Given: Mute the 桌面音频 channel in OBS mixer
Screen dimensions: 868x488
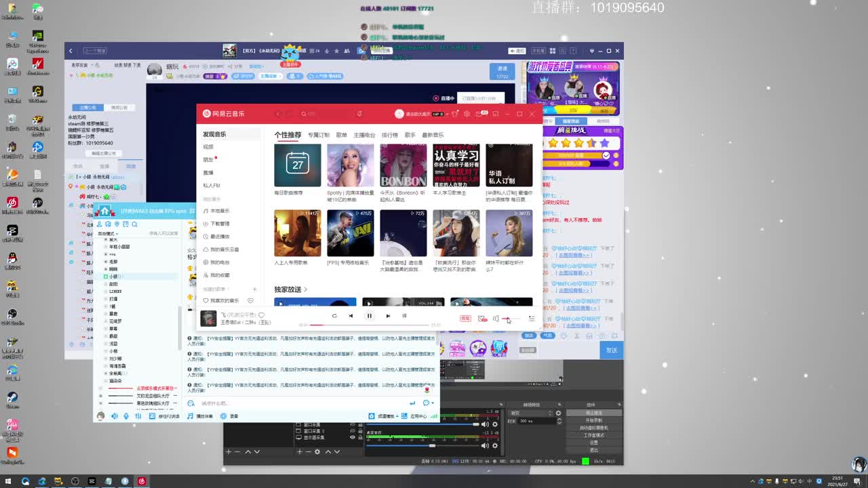Looking at the screenshot, I should pyautogui.click(x=484, y=445).
